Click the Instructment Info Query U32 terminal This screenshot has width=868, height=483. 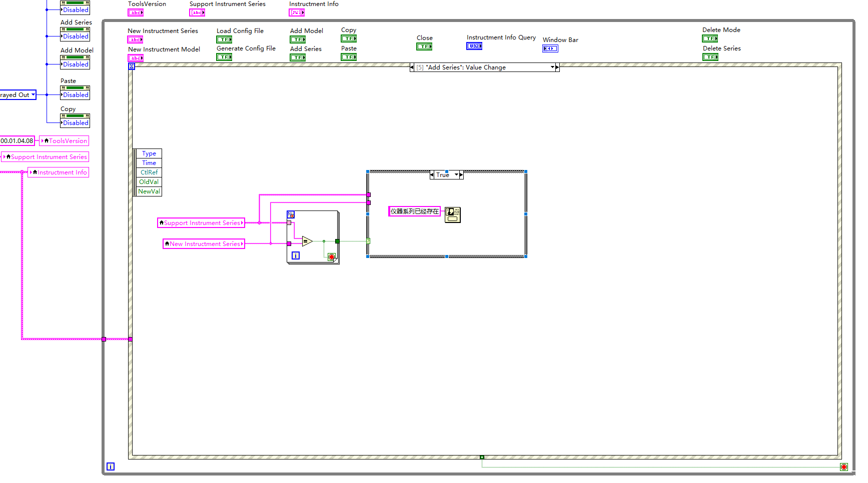click(474, 46)
